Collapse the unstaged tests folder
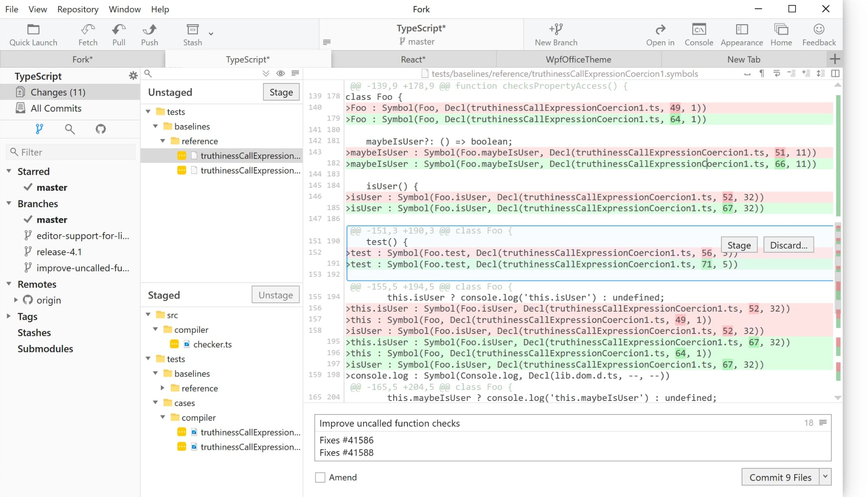The height and width of the screenshot is (497, 868). tap(148, 112)
